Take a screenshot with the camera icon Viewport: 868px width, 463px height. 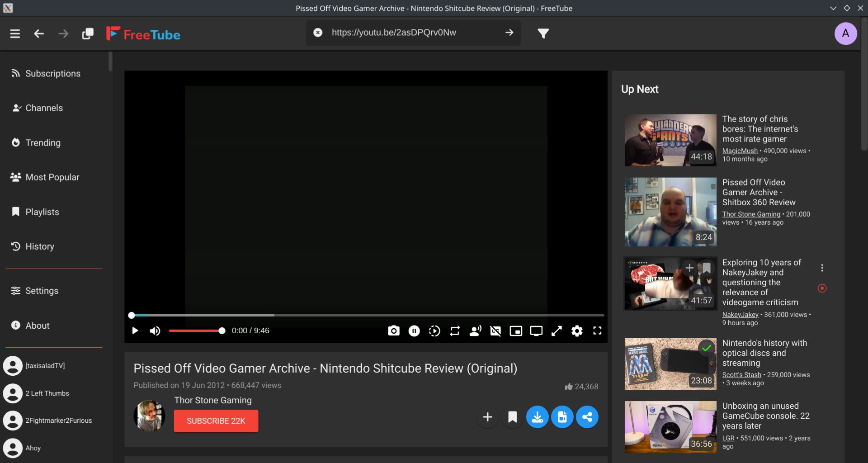pyautogui.click(x=393, y=331)
